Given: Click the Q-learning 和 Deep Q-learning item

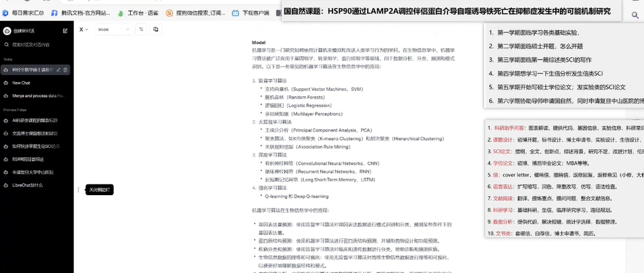Looking at the screenshot, I should [297, 196].
